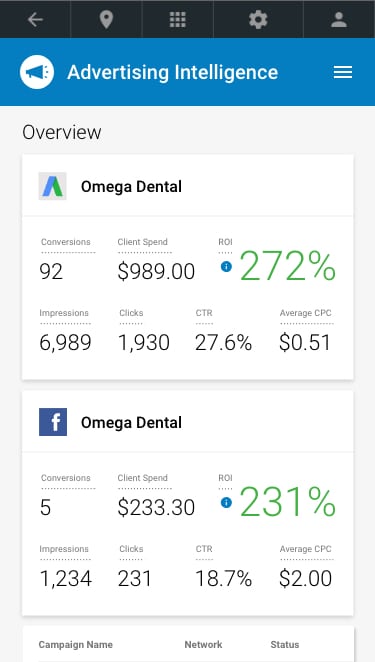Open the apps grid icon

pyautogui.click(x=178, y=19)
